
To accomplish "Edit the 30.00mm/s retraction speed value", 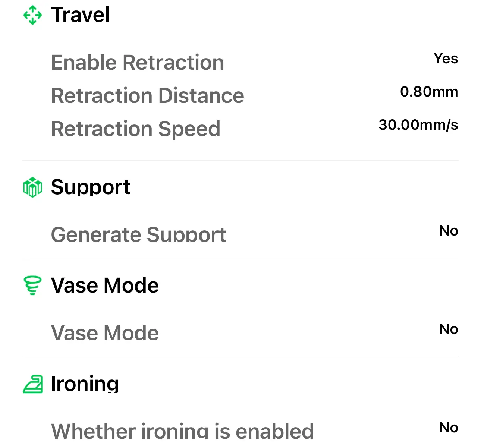I will point(418,125).
